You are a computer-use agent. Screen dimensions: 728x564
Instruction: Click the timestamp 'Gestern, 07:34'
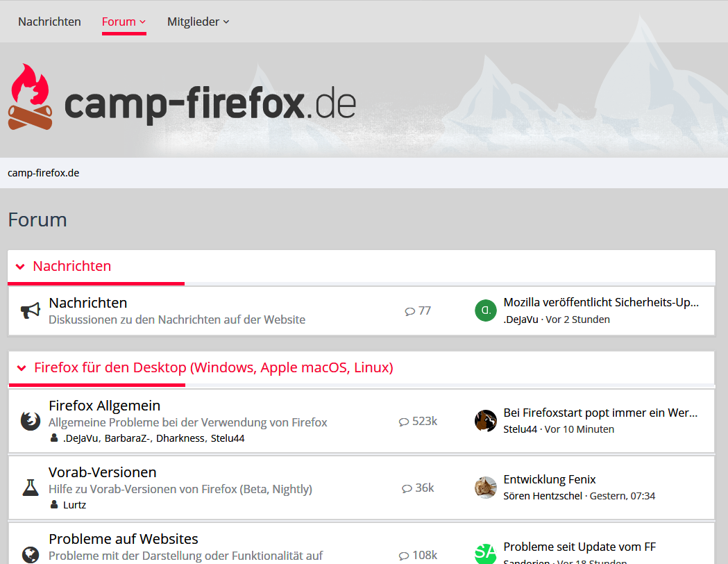623,496
